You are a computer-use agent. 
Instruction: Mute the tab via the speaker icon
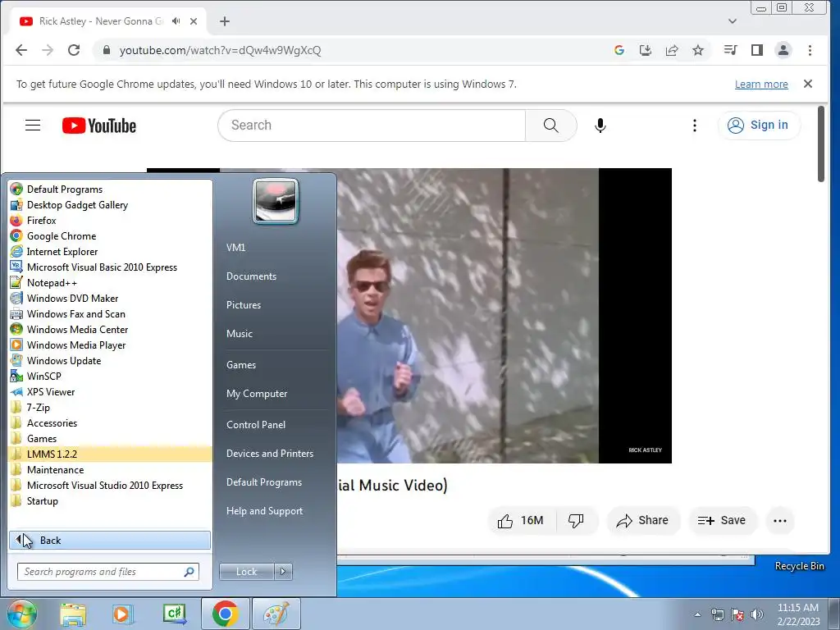pos(176,21)
